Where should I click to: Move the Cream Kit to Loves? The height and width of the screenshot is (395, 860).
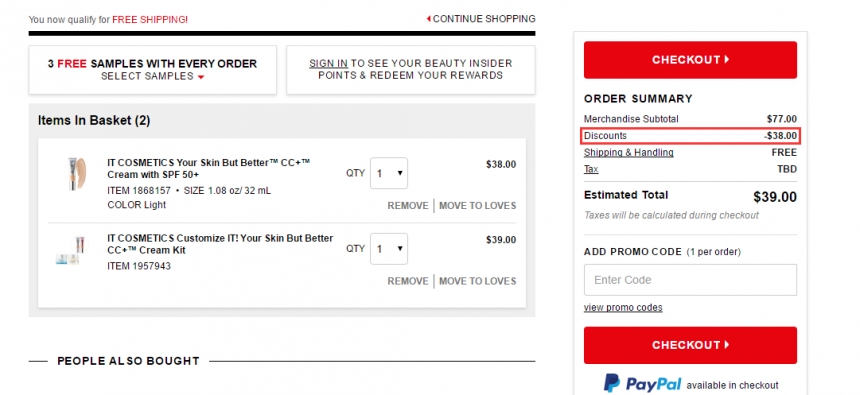pos(477,281)
